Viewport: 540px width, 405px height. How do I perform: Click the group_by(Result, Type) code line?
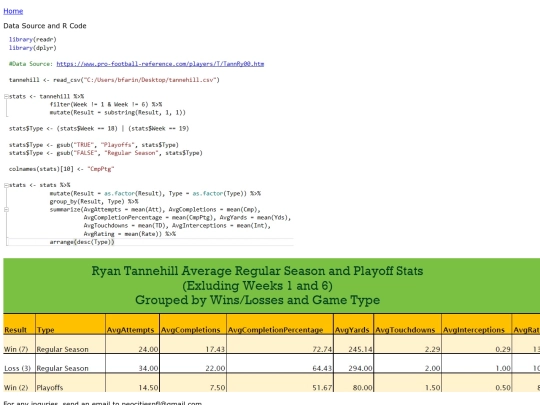(94, 201)
